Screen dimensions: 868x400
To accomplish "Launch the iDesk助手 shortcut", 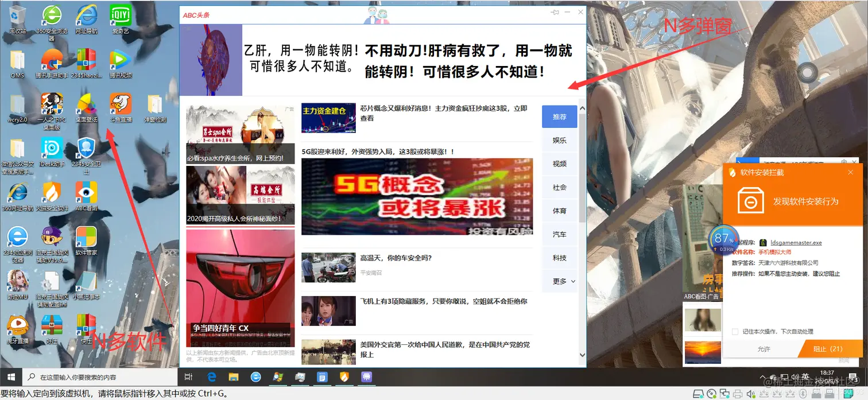I will (x=52, y=152).
